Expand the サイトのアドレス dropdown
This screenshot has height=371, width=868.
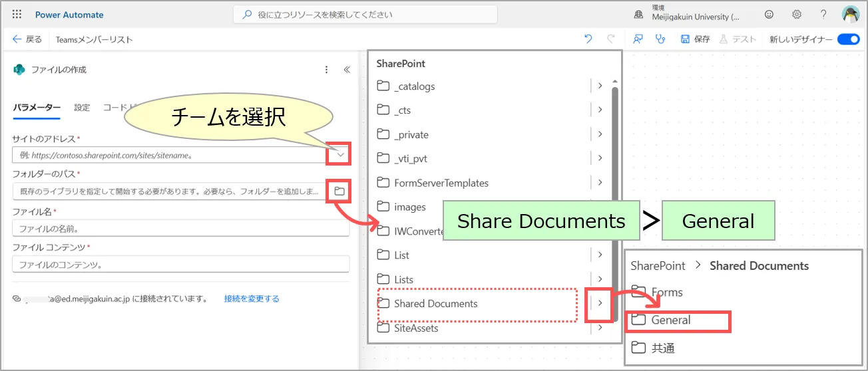(340, 155)
